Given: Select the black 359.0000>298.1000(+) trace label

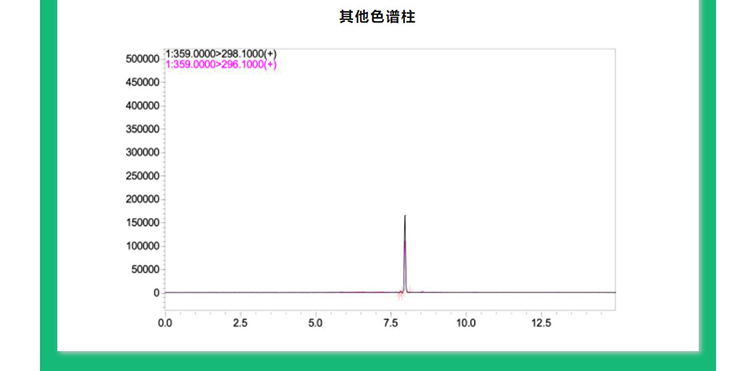Looking at the screenshot, I should point(221,54).
